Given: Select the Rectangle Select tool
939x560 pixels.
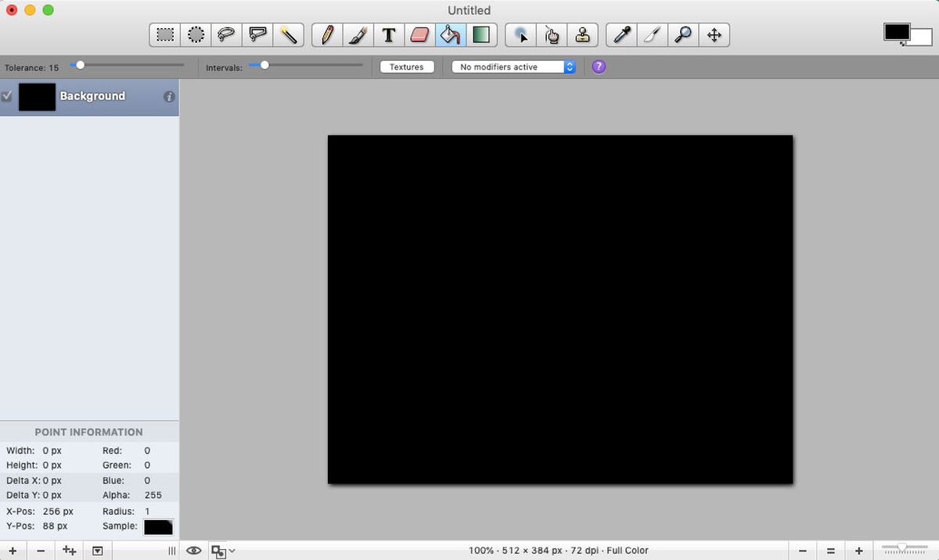Looking at the screenshot, I should [x=165, y=35].
